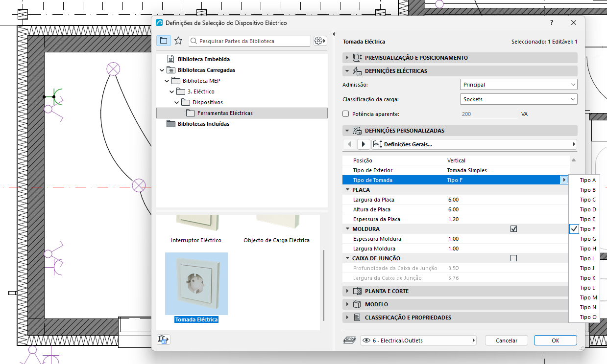Collapse the Bibliotecas Carregadas tree node
The image size is (607, 364).
(x=162, y=70)
